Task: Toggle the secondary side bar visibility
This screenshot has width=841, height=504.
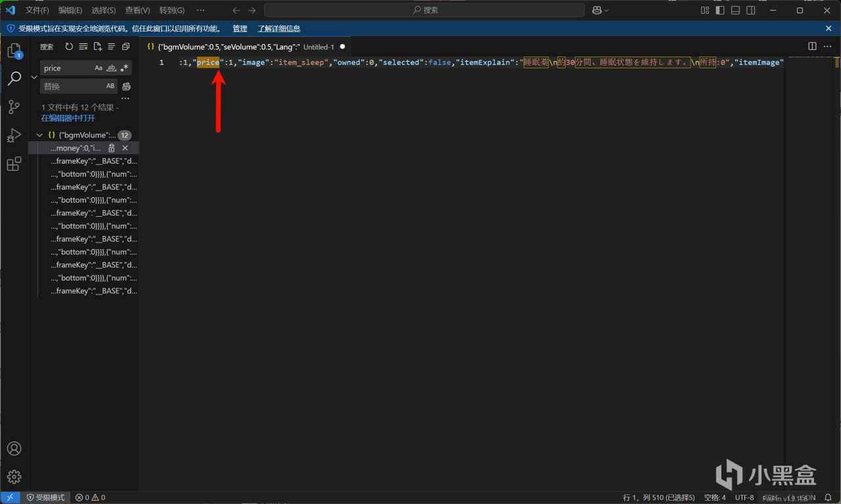Action: pos(750,10)
